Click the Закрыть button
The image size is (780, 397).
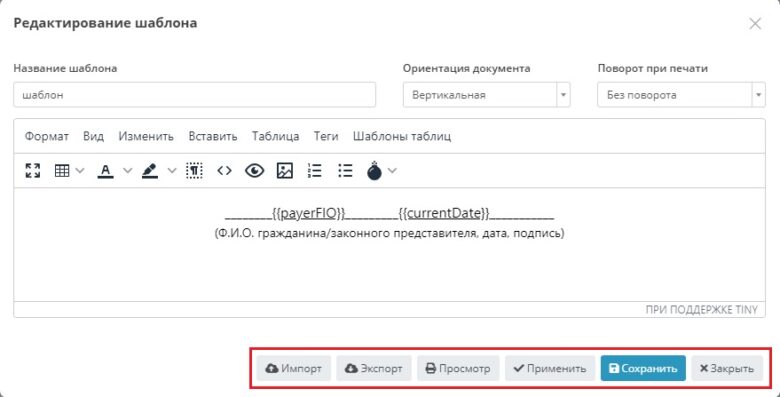pyautogui.click(x=727, y=369)
